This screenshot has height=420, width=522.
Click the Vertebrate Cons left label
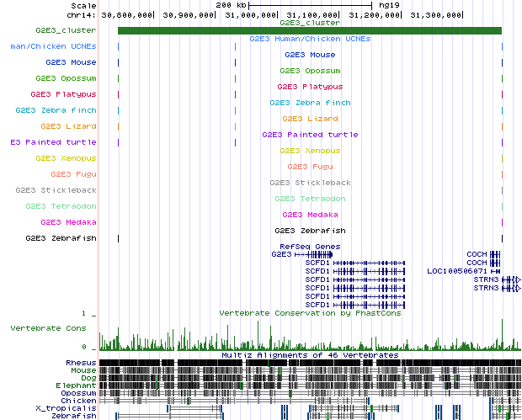pyautogui.click(x=49, y=327)
